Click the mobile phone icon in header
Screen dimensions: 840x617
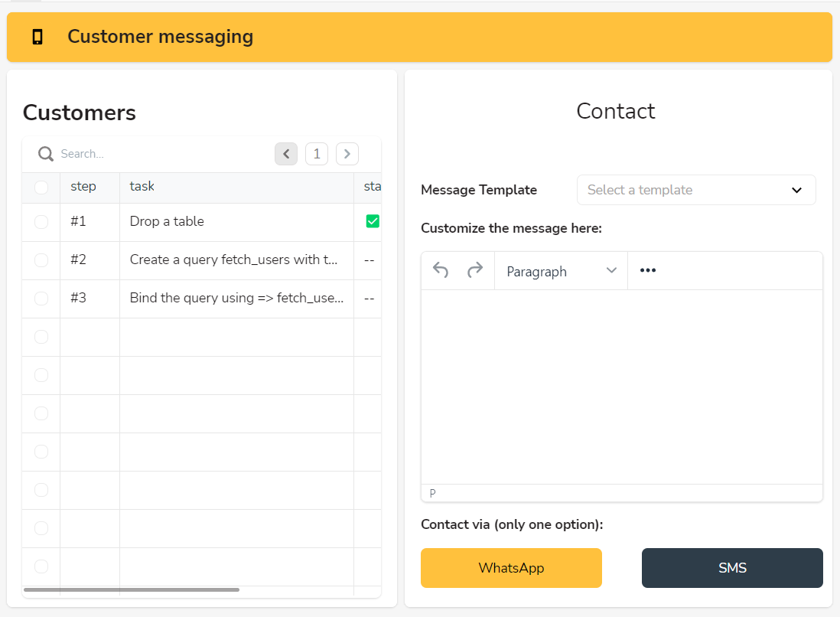tap(37, 37)
